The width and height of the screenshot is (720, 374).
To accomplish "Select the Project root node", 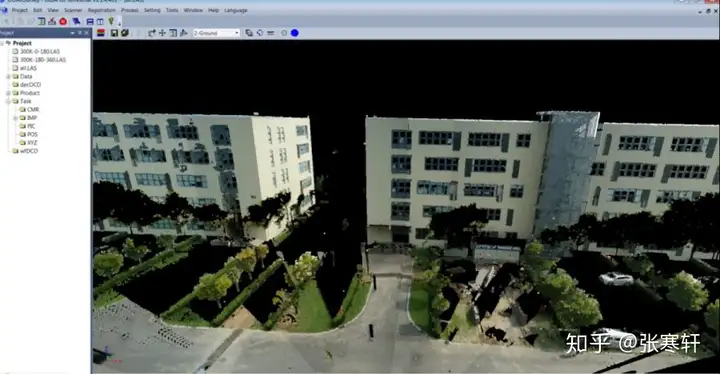I will (22, 43).
